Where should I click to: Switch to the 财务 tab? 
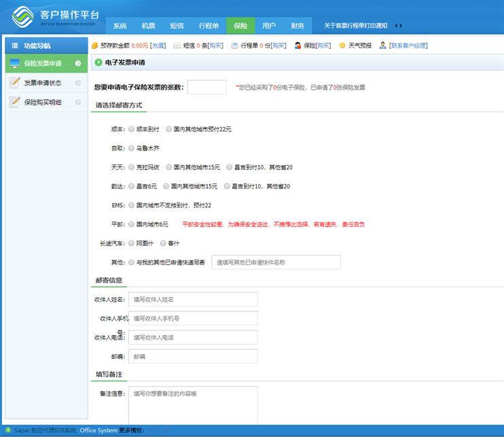[298, 26]
